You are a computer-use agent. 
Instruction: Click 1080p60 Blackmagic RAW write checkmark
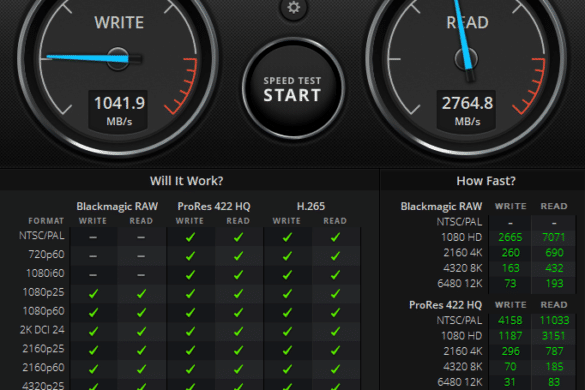[93, 313]
